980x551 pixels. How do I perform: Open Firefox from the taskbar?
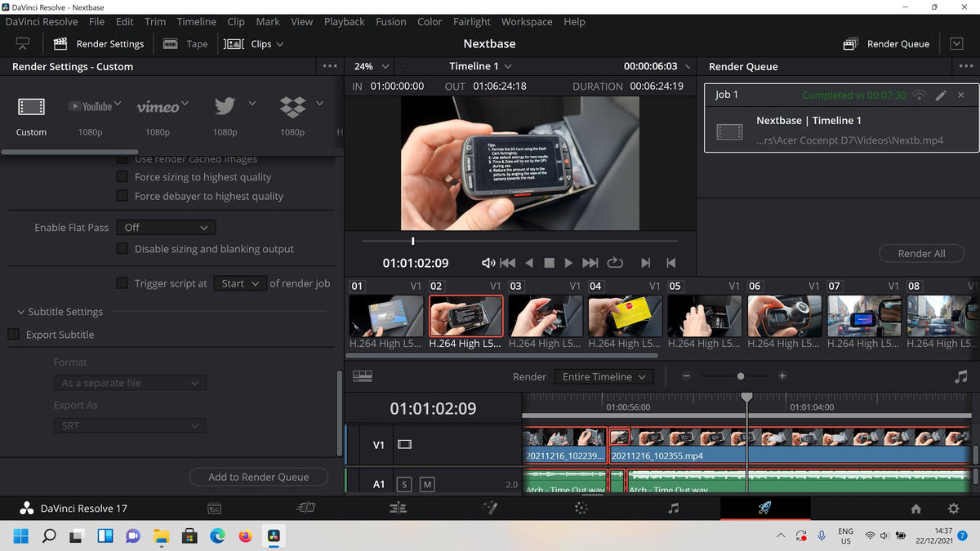(x=245, y=536)
